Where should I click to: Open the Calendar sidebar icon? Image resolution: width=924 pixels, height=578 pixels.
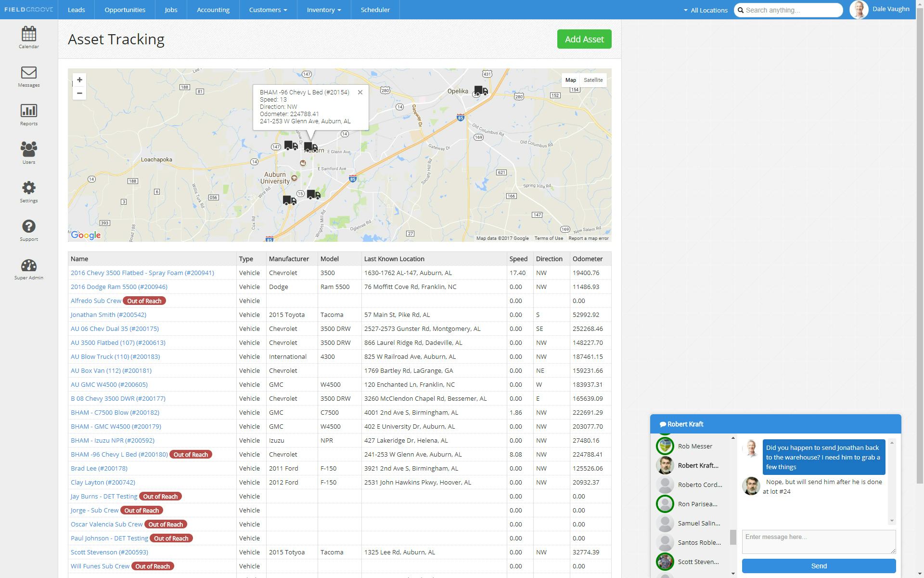(x=29, y=34)
